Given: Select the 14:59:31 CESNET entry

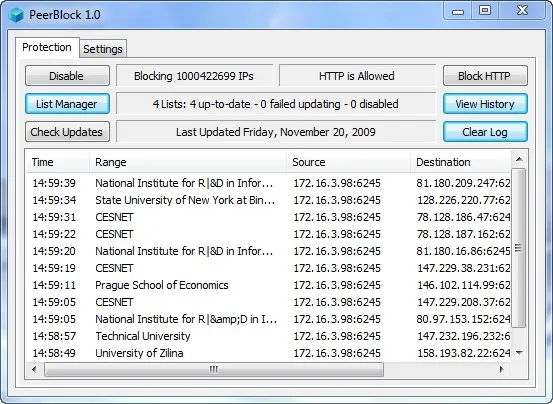Looking at the screenshot, I should click(268, 217).
